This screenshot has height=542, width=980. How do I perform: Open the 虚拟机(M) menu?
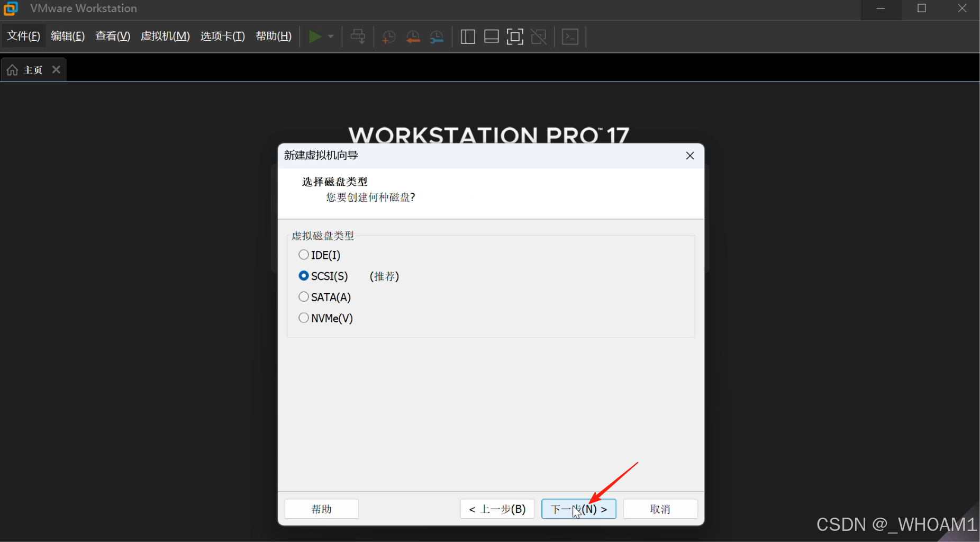point(165,36)
